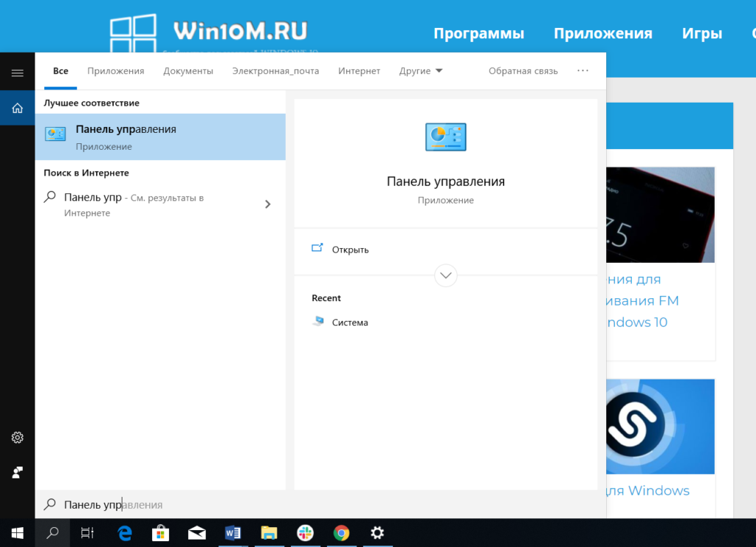Viewport: 756px width, 547px height.
Task: Open File Explorer from the taskbar
Action: coord(269,532)
